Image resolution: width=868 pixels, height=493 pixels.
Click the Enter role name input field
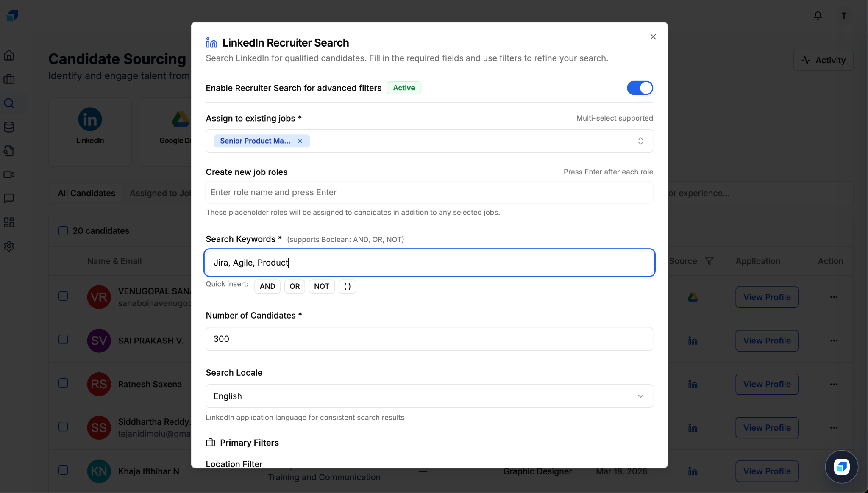(x=429, y=192)
